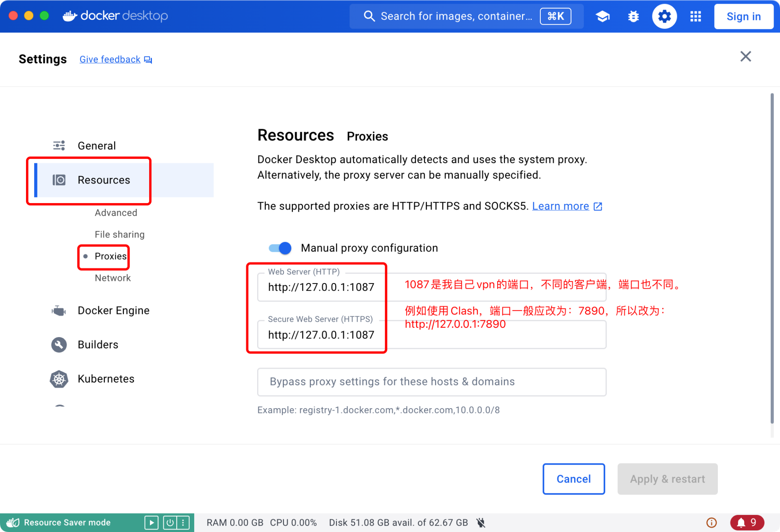Click the Bypass proxy settings field
Image resolution: width=780 pixels, height=532 pixels.
(431, 382)
